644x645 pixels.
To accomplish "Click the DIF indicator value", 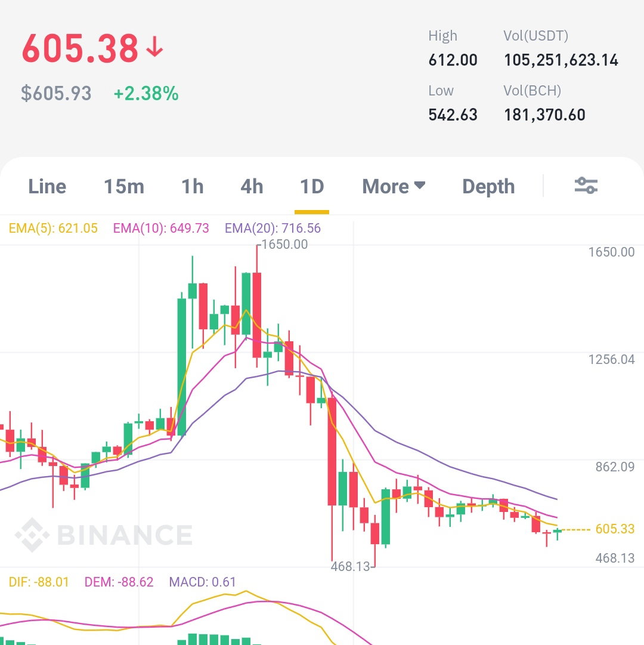I will tap(39, 582).
